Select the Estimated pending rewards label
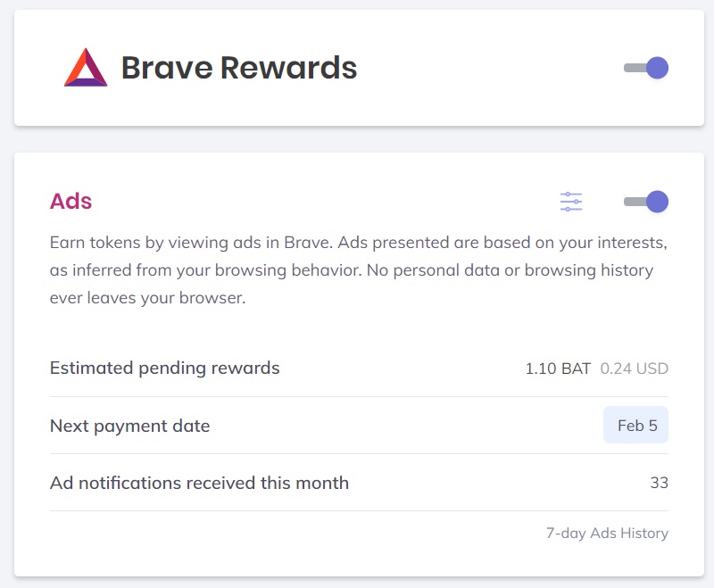The width and height of the screenshot is (714, 588). click(164, 369)
